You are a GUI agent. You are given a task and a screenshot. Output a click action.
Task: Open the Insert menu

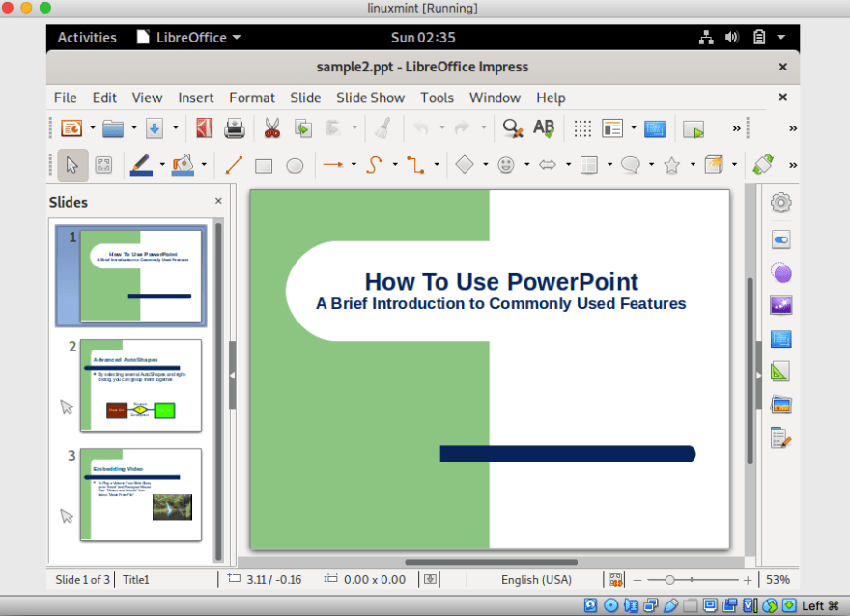click(x=196, y=98)
